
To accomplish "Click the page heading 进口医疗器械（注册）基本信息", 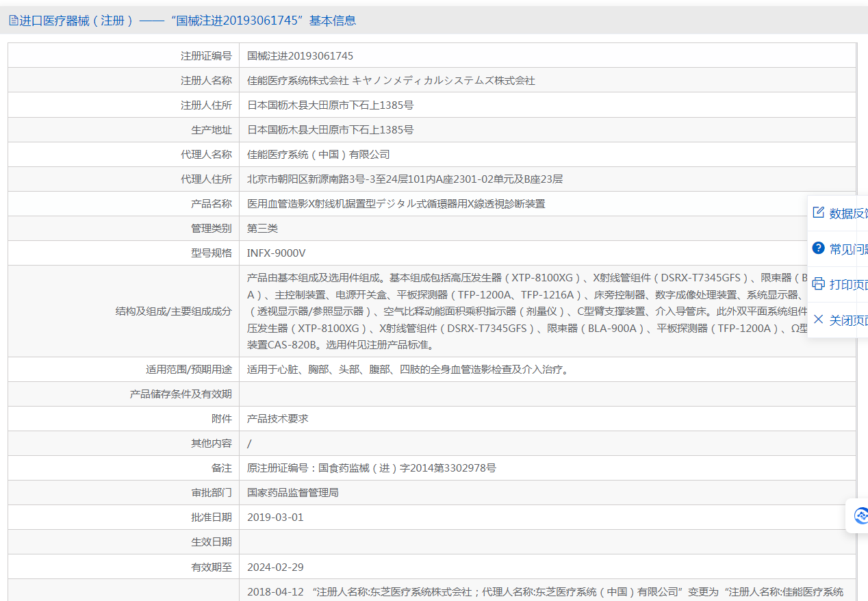I will (x=188, y=21).
